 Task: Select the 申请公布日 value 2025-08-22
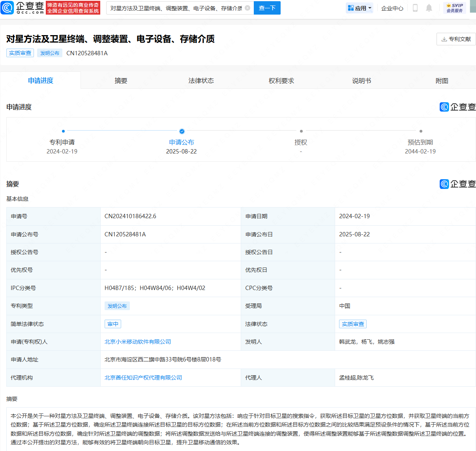coord(354,234)
